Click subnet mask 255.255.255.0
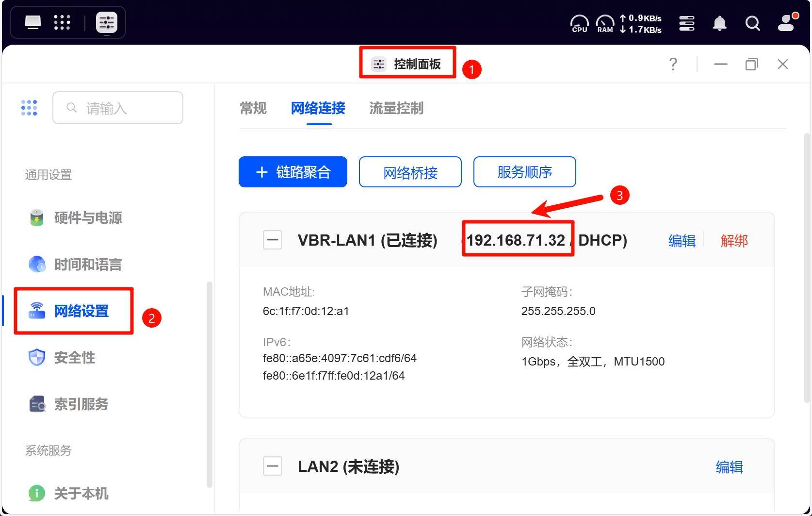 558,311
